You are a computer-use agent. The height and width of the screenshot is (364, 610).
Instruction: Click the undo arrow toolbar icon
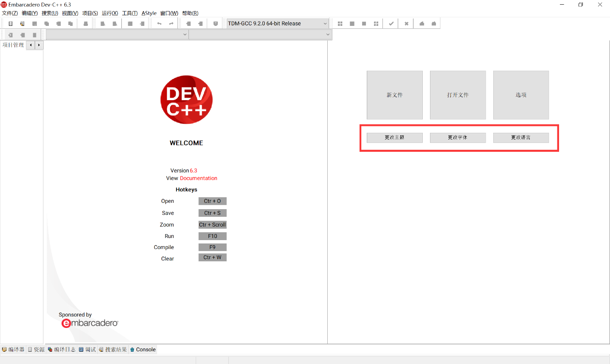pyautogui.click(x=159, y=24)
